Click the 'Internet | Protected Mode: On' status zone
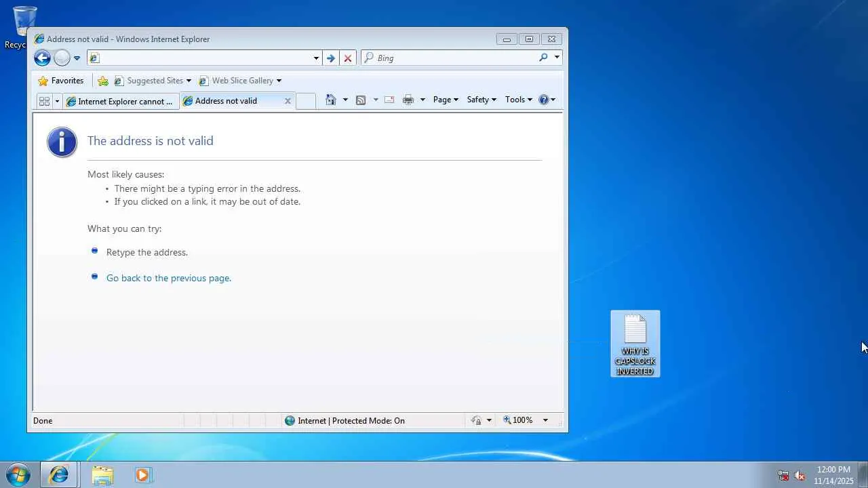868x488 pixels. point(344,421)
